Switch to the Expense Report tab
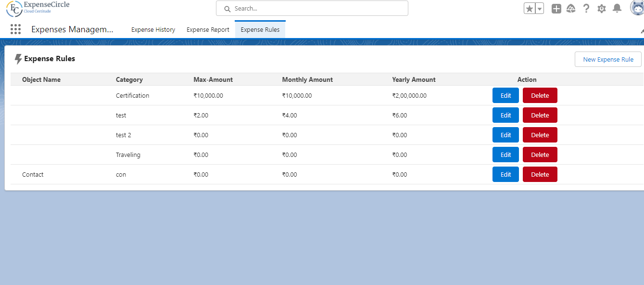 point(208,30)
